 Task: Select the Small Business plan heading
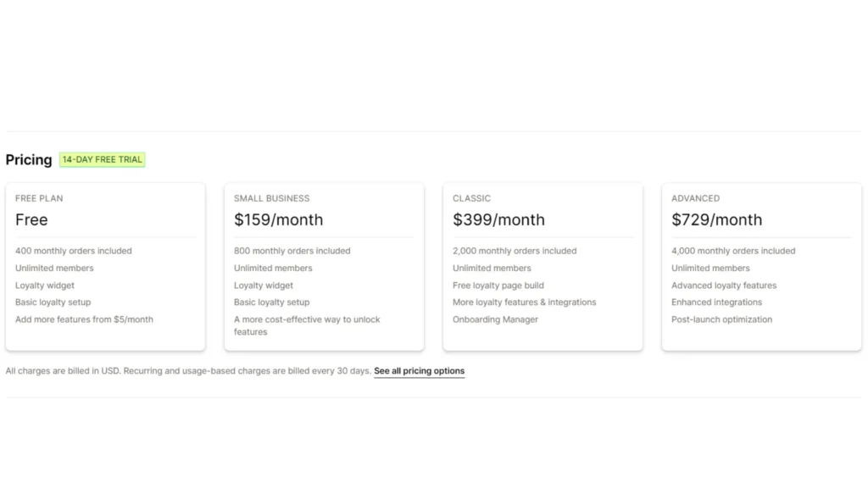tap(272, 198)
